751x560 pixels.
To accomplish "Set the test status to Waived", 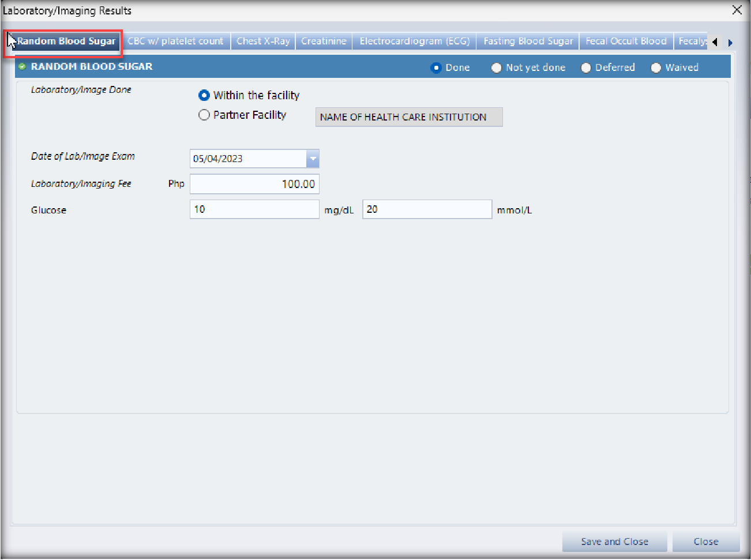I will tap(656, 68).
